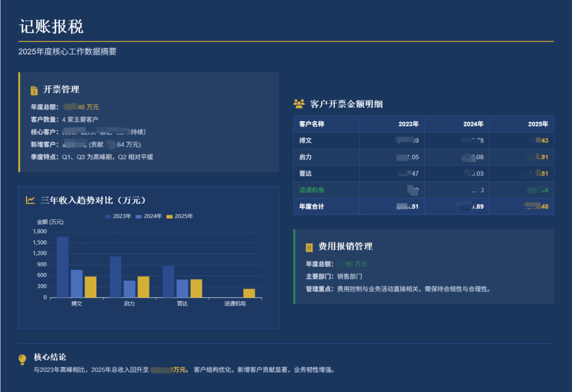Click the 开票管理 invoice icon
The width and height of the screenshot is (572, 392).
coord(34,89)
